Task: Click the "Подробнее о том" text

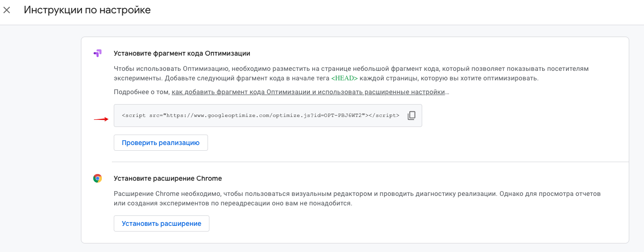Action: coord(141,92)
